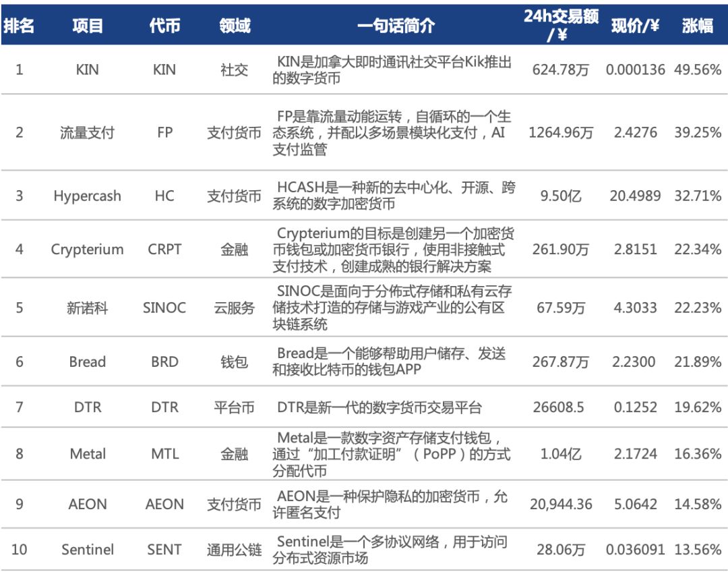728x572 pixels.
Task: Click the 13.56% gain value
Action: (x=698, y=550)
